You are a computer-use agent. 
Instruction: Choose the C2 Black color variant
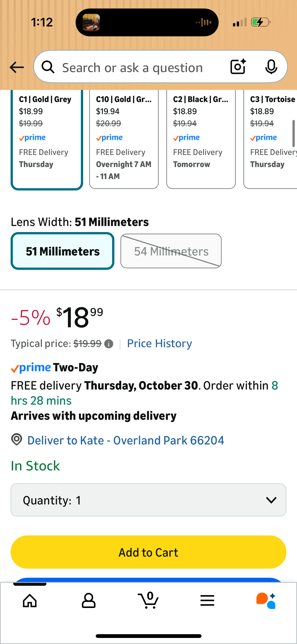point(201,138)
